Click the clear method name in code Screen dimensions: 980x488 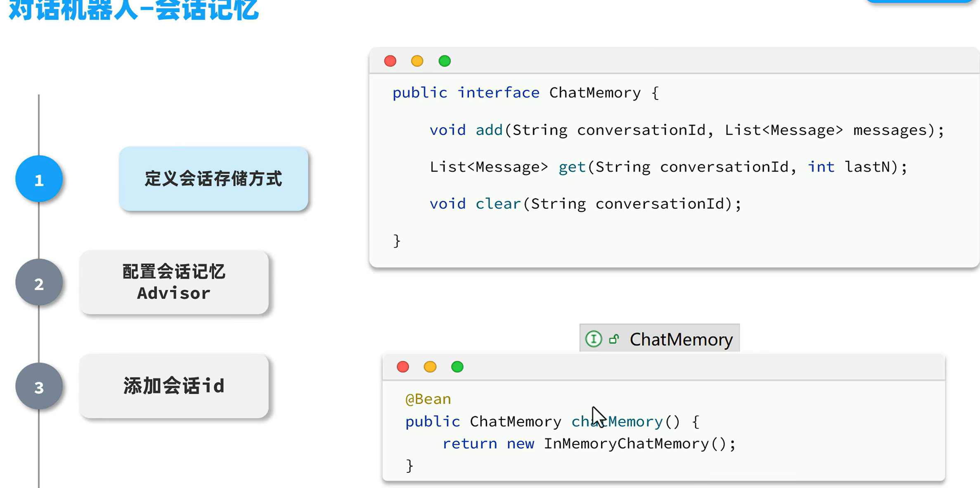point(498,204)
